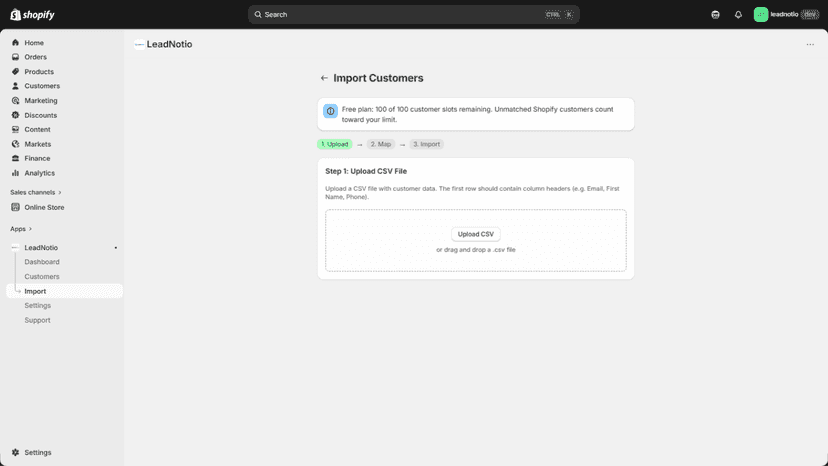This screenshot has height=466, width=828.
Task: Open Discounts page label
Action: point(41,115)
